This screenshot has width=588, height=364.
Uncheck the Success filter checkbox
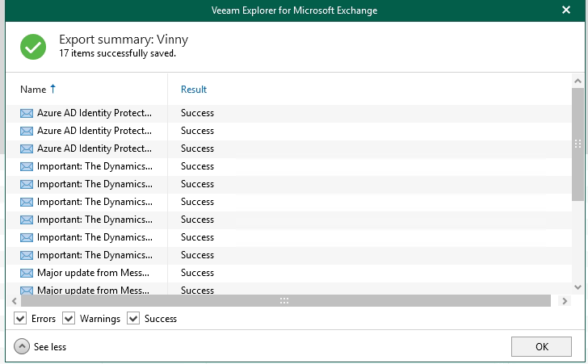133,318
